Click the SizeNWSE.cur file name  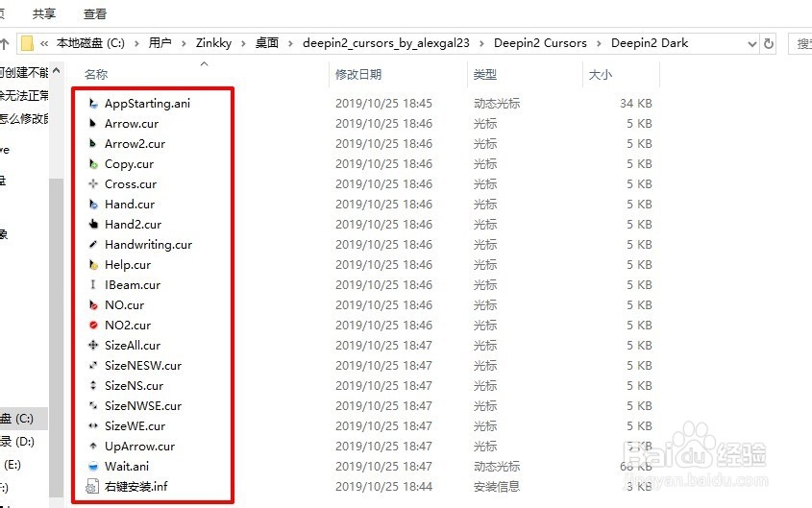click(x=143, y=406)
